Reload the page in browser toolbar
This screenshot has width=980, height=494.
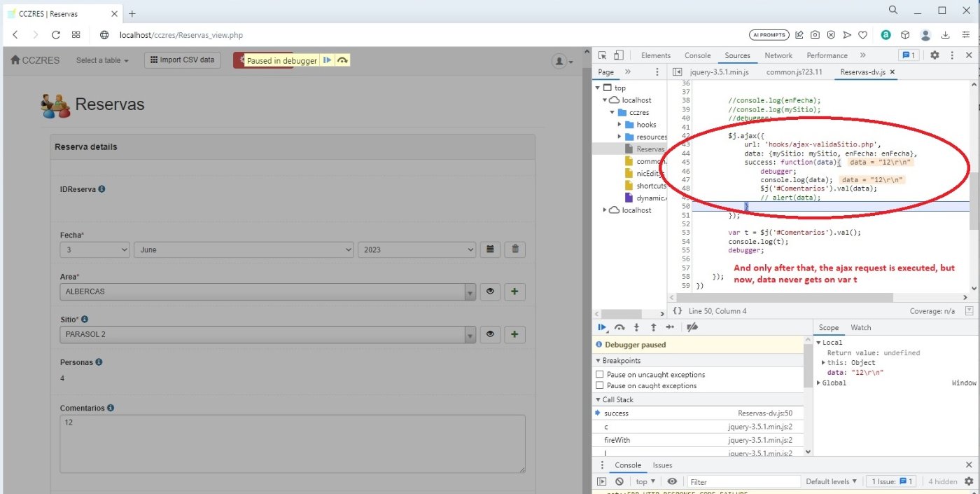(x=55, y=34)
